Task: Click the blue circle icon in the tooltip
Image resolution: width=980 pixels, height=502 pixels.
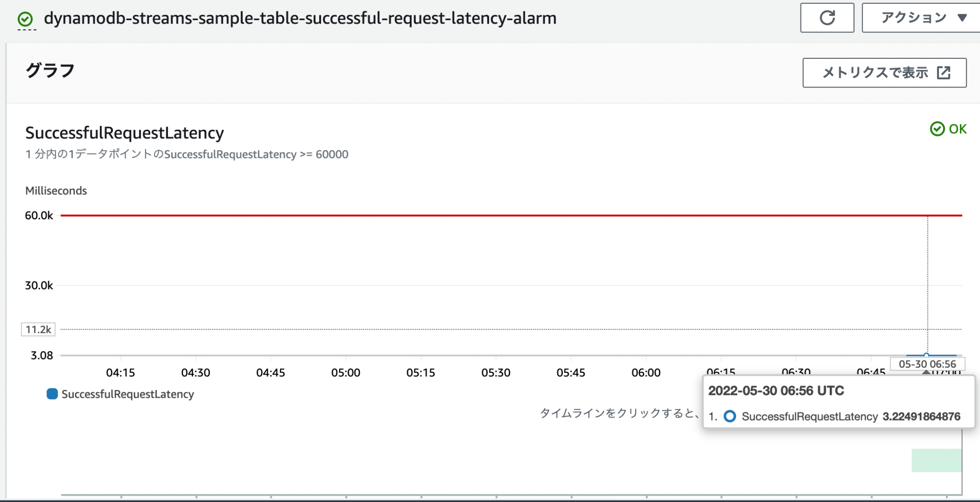Action: click(729, 416)
